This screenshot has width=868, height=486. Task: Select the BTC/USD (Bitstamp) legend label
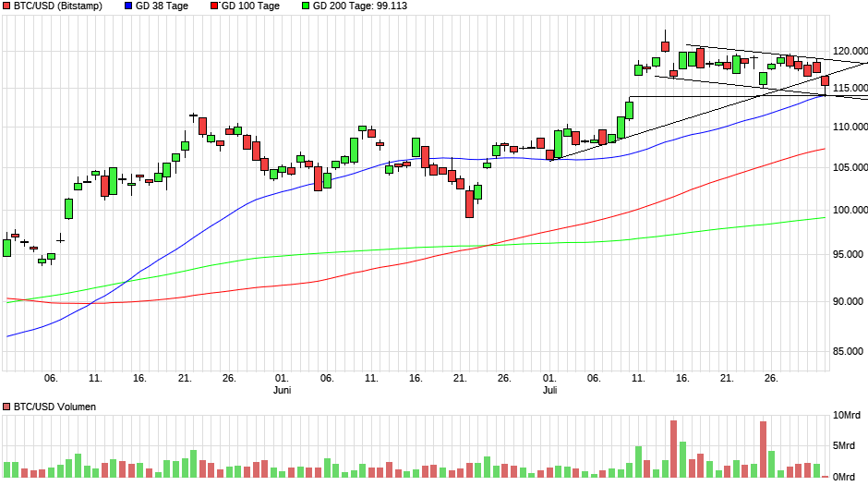tap(58, 6)
